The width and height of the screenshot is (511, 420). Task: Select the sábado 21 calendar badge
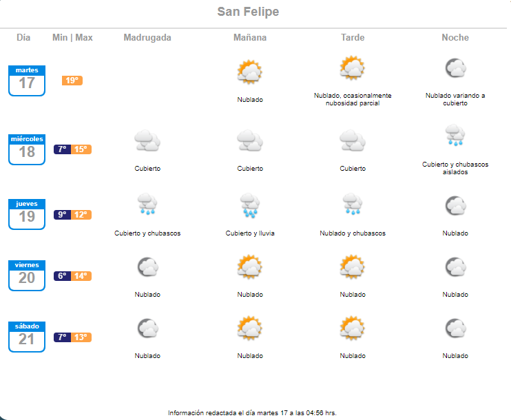click(27, 337)
